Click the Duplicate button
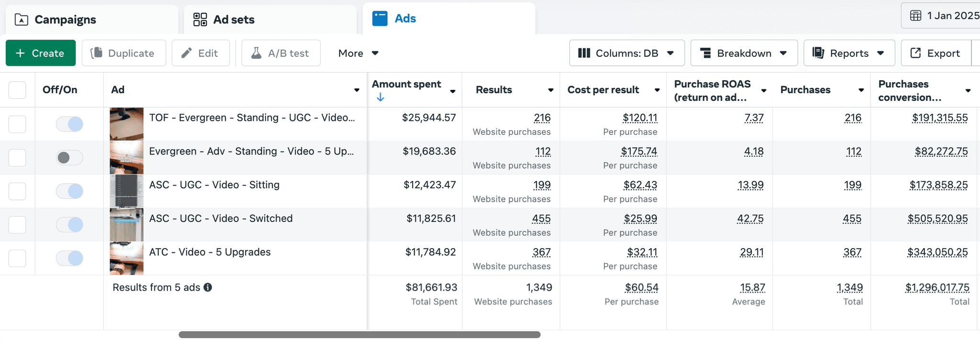The image size is (980, 358). point(124,53)
